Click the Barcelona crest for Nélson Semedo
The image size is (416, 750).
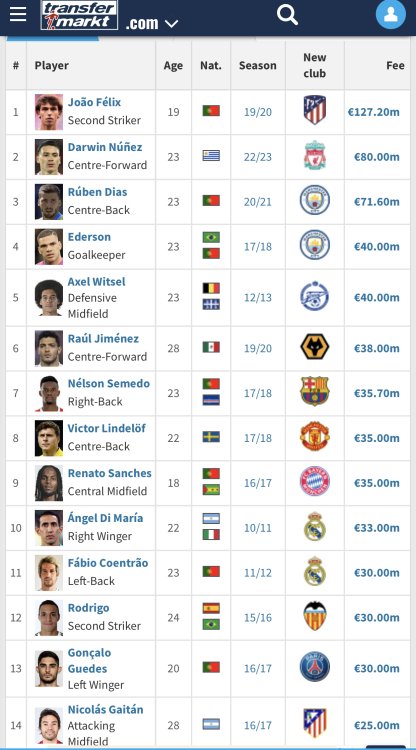(x=315, y=391)
